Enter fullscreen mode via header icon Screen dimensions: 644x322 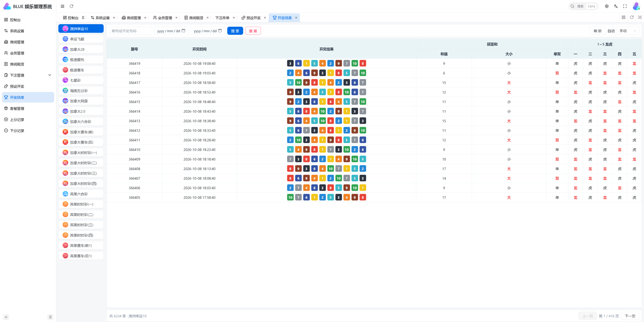(625, 6)
